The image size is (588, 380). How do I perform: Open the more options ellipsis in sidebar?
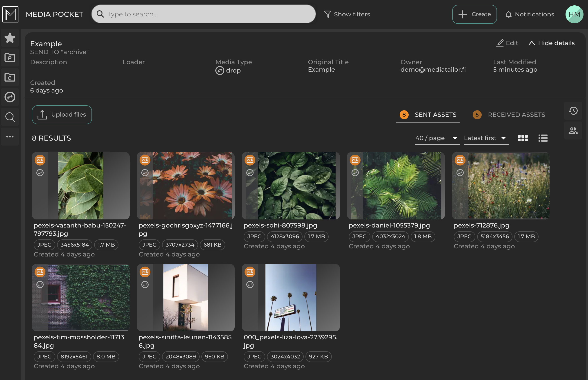pyautogui.click(x=10, y=137)
